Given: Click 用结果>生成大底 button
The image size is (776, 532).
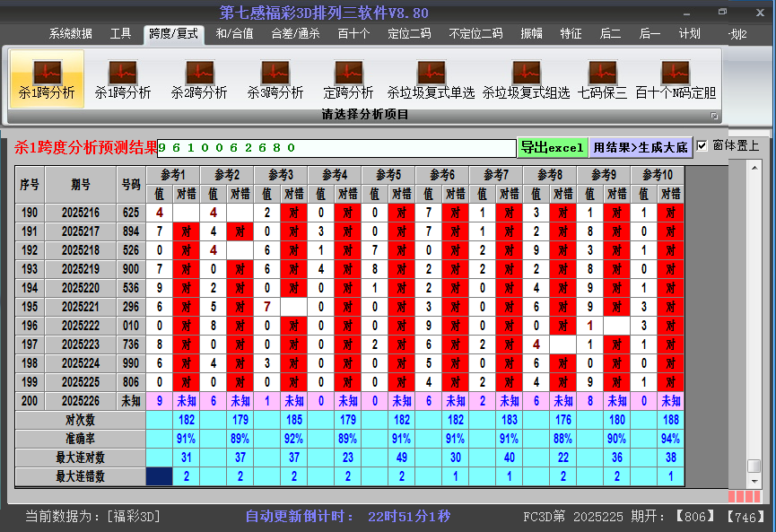Looking at the screenshot, I should (x=641, y=147).
